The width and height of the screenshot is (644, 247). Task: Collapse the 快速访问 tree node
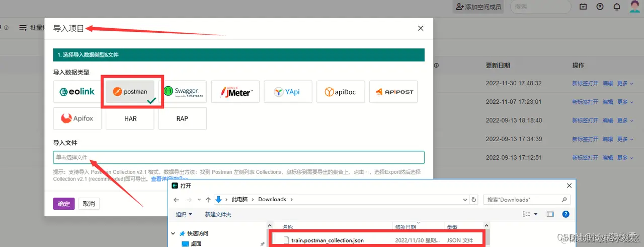[174, 233]
